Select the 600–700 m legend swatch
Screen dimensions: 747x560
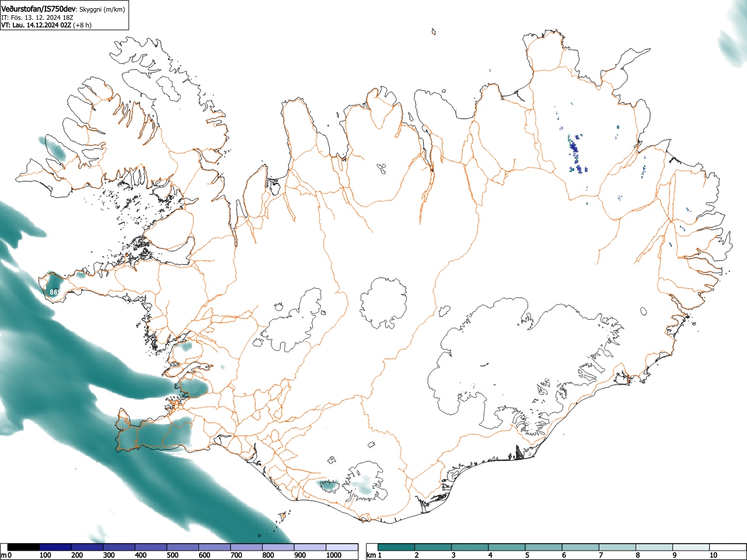coord(215,547)
